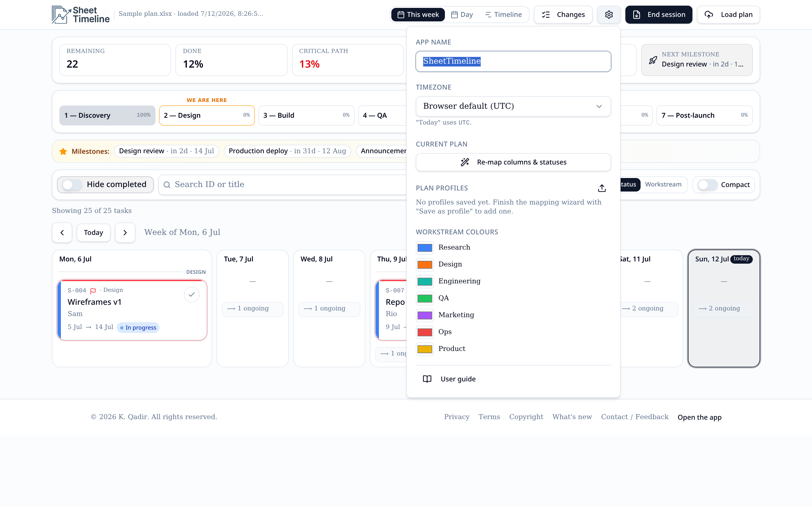Click the End session button
812x507 pixels.
[659, 14]
